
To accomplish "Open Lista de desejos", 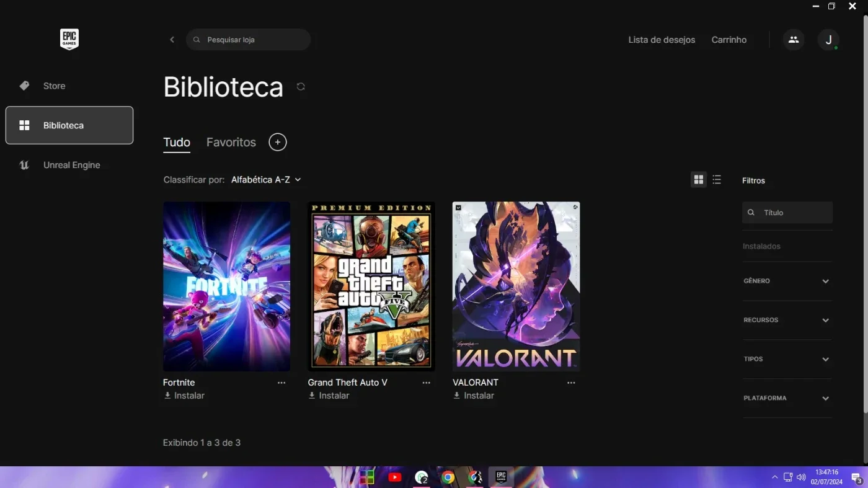I will pos(662,40).
